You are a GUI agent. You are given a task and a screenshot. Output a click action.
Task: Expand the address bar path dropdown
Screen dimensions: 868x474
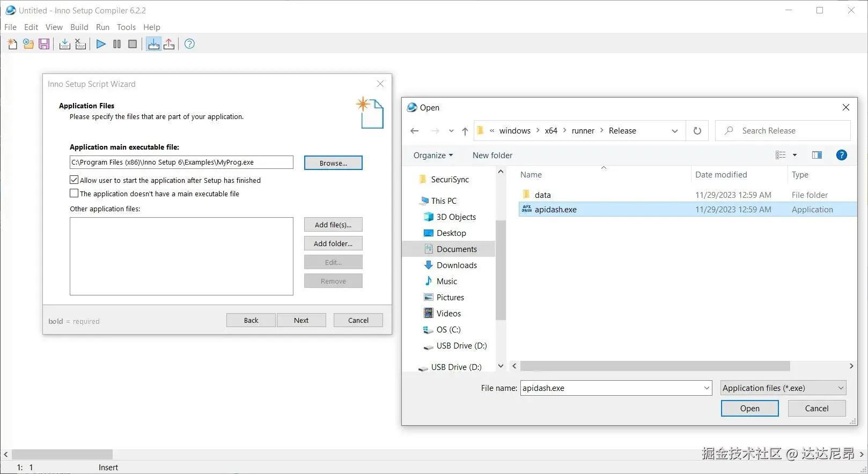click(675, 131)
